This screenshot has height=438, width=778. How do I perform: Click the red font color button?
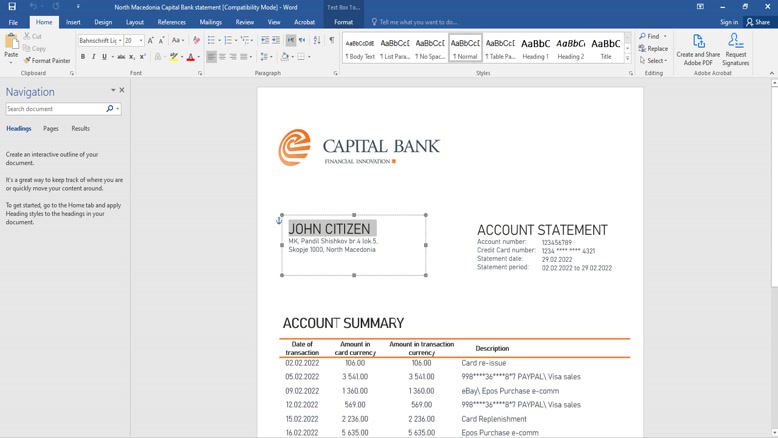190,57
